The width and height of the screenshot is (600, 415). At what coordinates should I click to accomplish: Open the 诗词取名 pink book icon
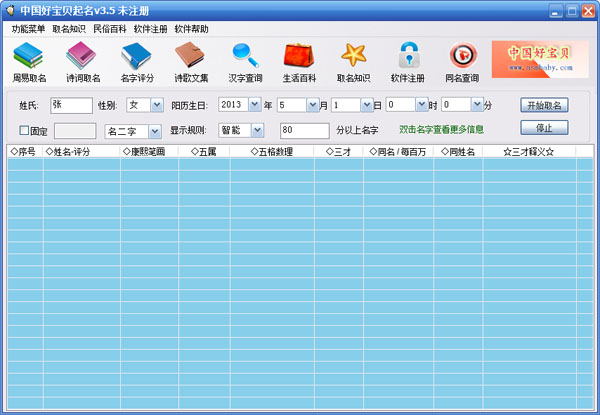pos(81,56)
